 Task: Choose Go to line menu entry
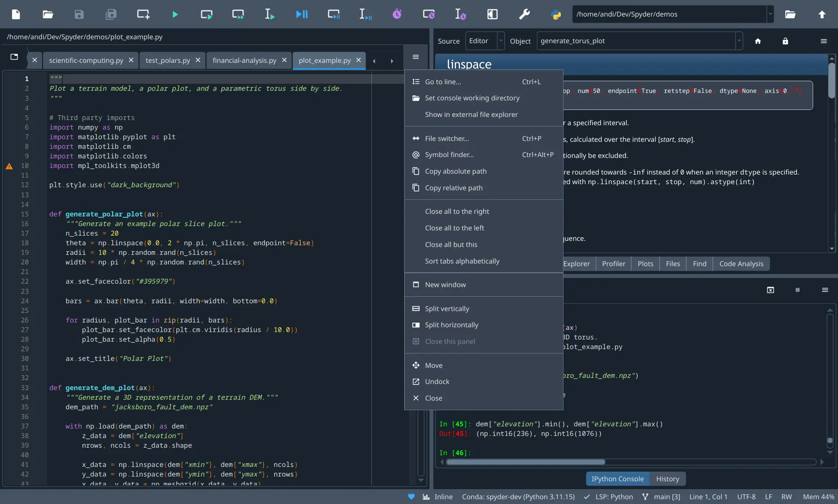484,82
